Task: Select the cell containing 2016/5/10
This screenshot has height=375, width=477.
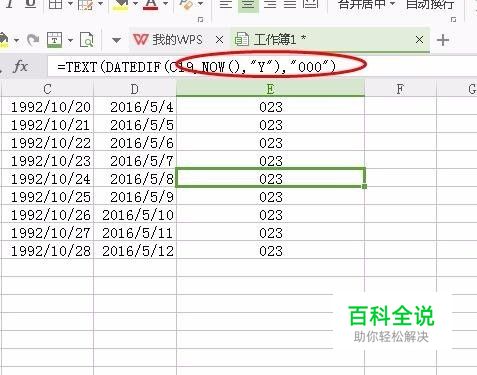Action: tap(135, 215)
